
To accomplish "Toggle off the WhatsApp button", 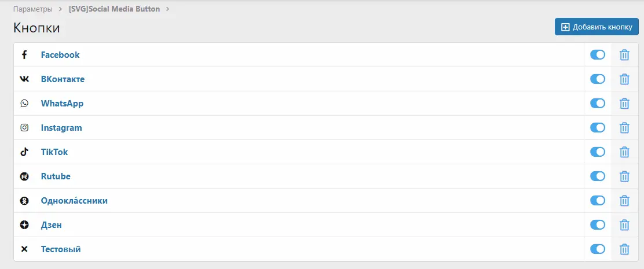I will tap(597, 104).
